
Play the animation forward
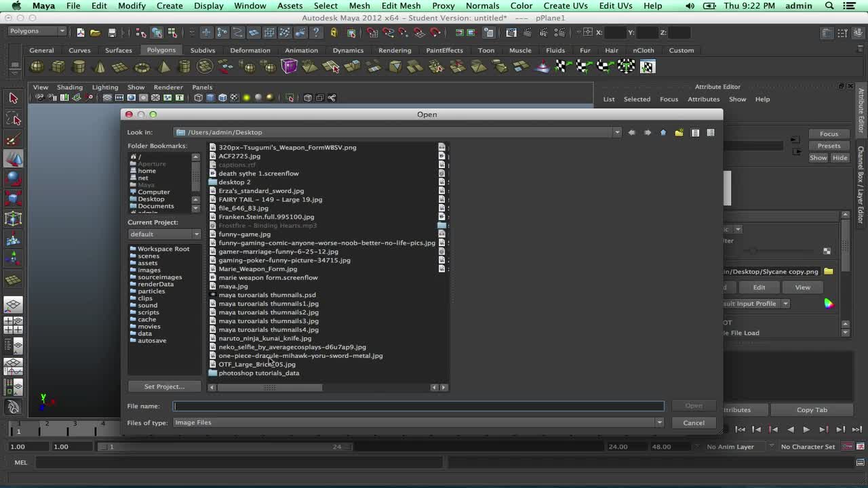click(806, 429)
